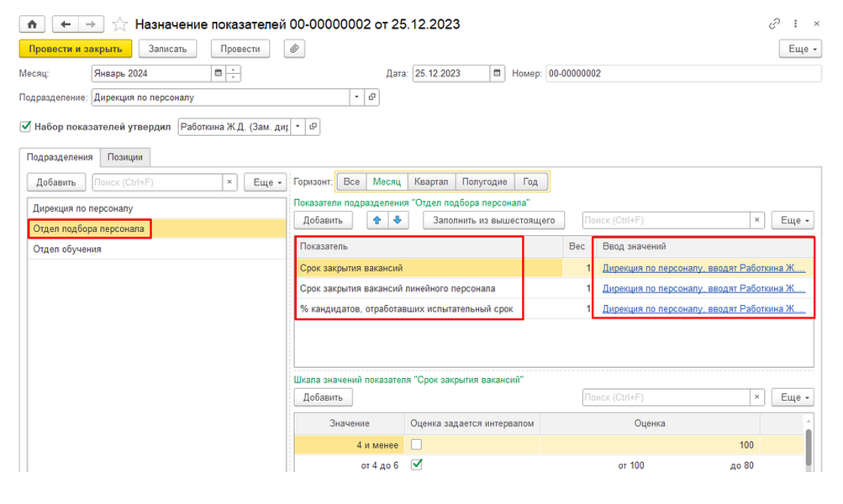Switch to the Позиции tab
The height and width of the screenshot is (504, 843).
click(125, 157)
